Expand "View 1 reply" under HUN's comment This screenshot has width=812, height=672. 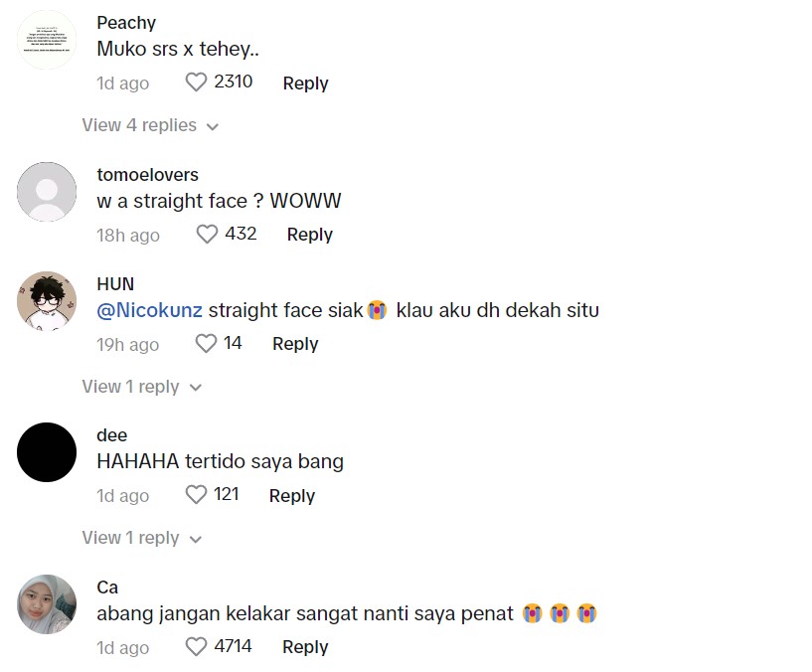coord(141,387)
